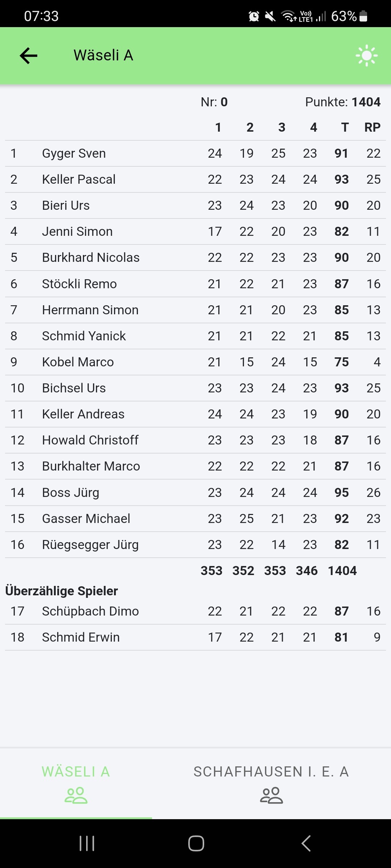Tap the Wi-Fi status icon
391x868 pixels.
(289, 16)
